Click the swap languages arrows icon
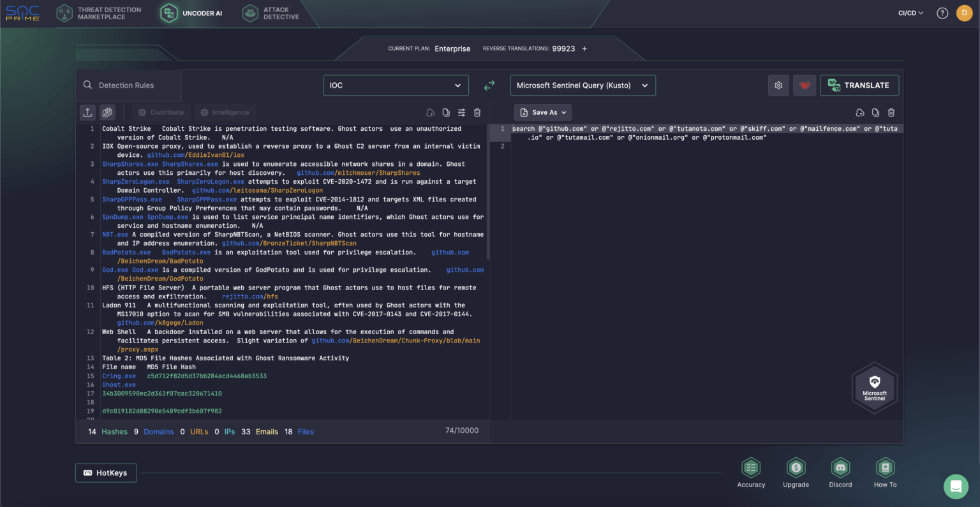The width and height of the screenshot is (980, 507). 489,85
